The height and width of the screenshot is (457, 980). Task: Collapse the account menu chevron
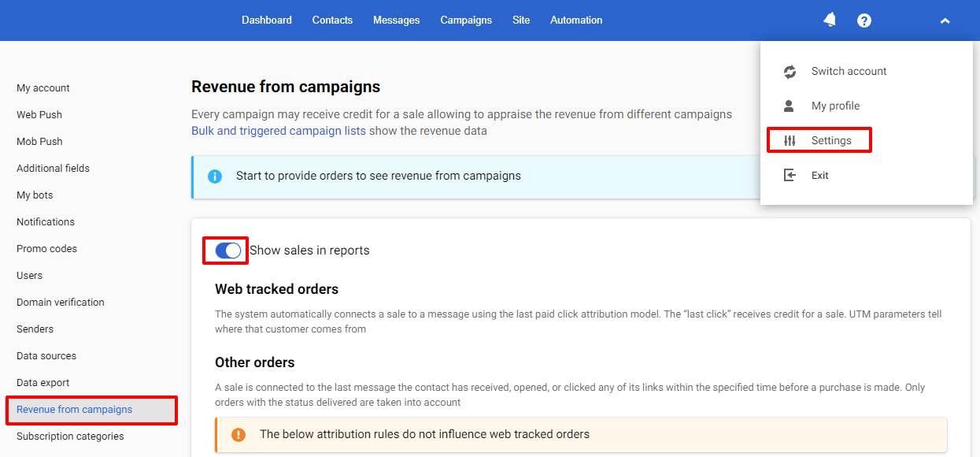pyautogui.click(x=945, y=20)
